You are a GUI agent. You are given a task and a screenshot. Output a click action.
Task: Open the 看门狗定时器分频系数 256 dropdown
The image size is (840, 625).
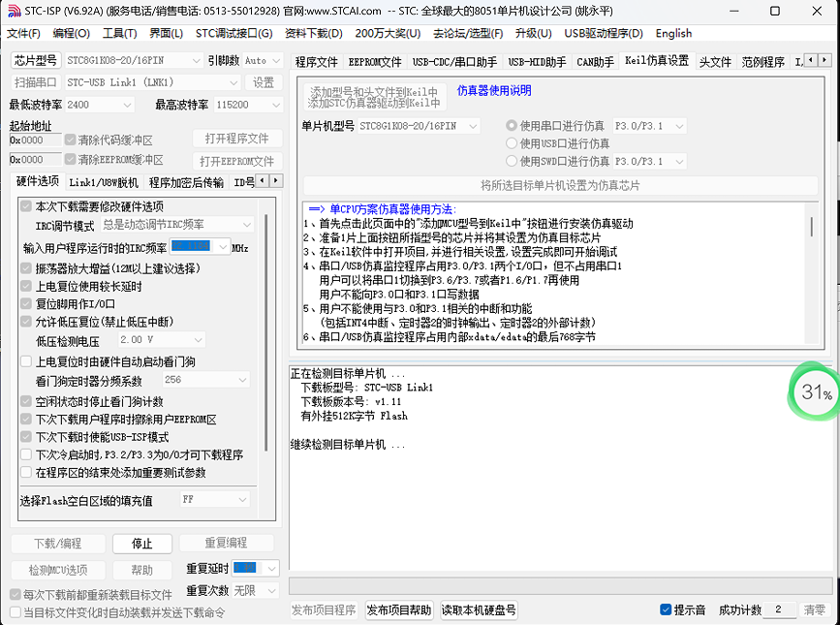pyautogui.click(x=205, y=380)
